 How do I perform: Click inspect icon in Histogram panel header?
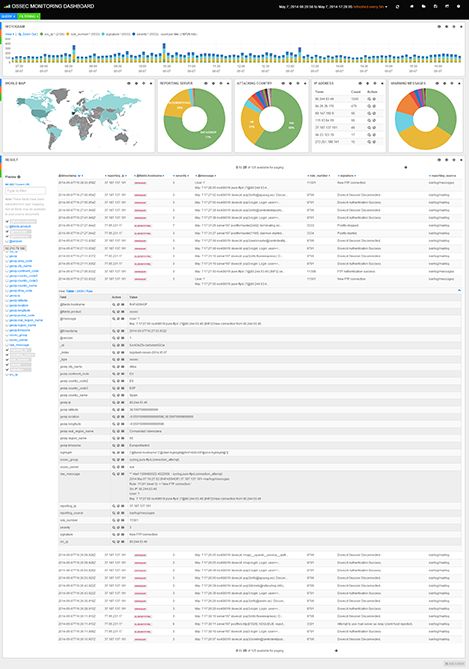tap(439, 26)
